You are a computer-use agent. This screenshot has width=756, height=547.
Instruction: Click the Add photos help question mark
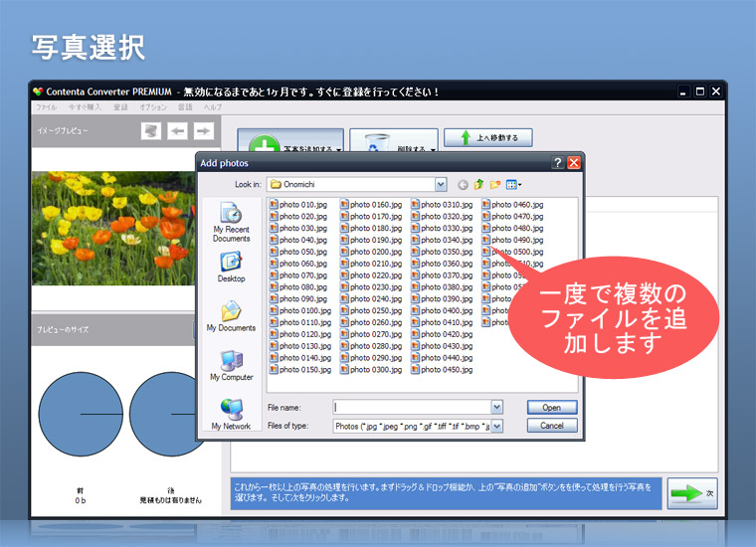click(x=558, y=163)
